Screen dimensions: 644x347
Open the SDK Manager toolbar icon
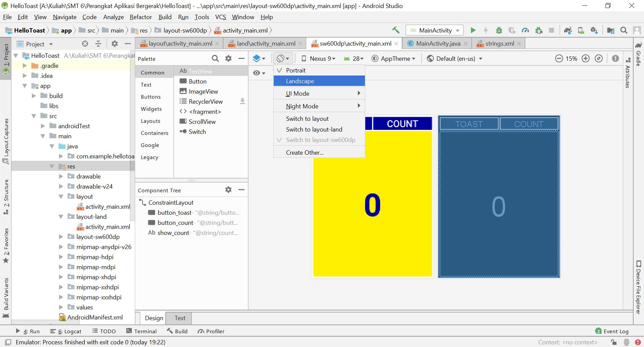click(594, 30)
